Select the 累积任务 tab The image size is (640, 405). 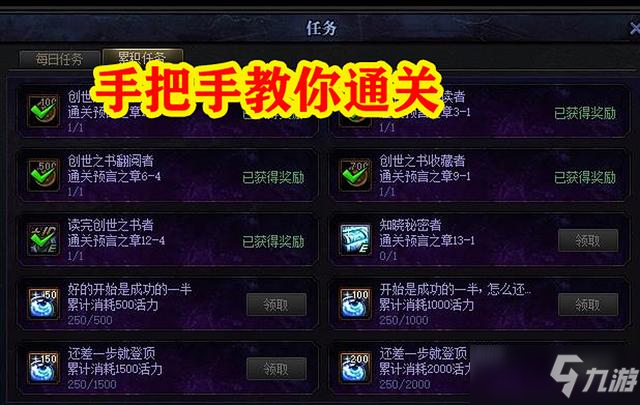point(142,57)
